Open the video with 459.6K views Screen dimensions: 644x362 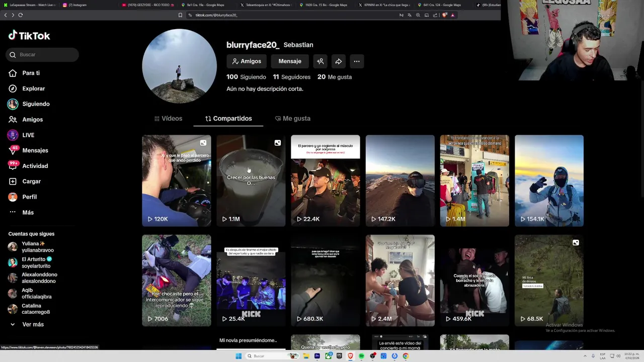(474, 280)
